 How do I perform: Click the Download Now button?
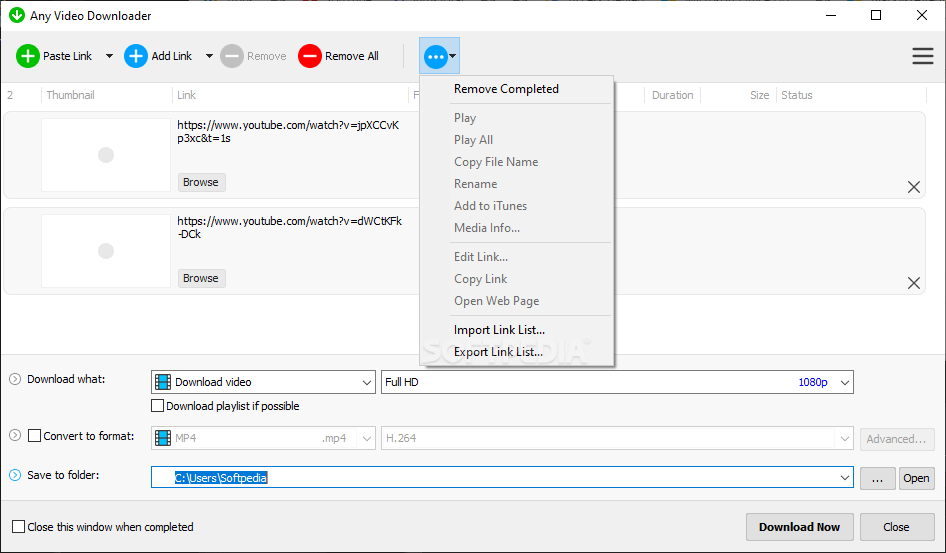[799, 527]
